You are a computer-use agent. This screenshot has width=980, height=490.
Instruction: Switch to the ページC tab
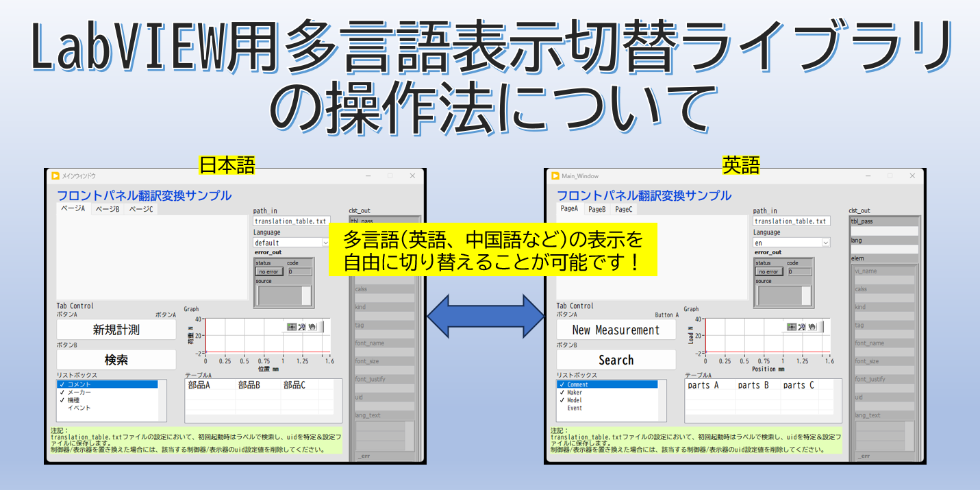141,209
